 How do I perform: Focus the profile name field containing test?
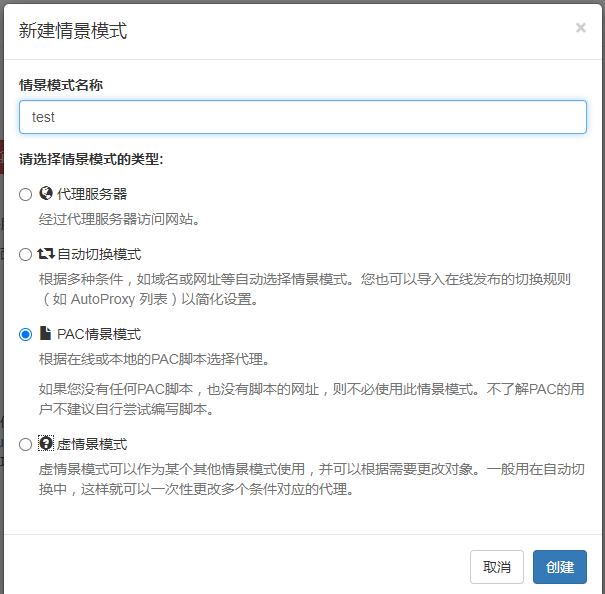click(303, 117)
